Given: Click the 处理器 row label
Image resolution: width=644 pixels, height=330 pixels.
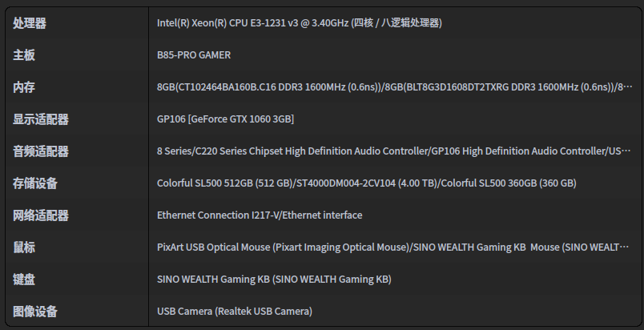Looking at the screenshot, I should (x=30, y=23).
